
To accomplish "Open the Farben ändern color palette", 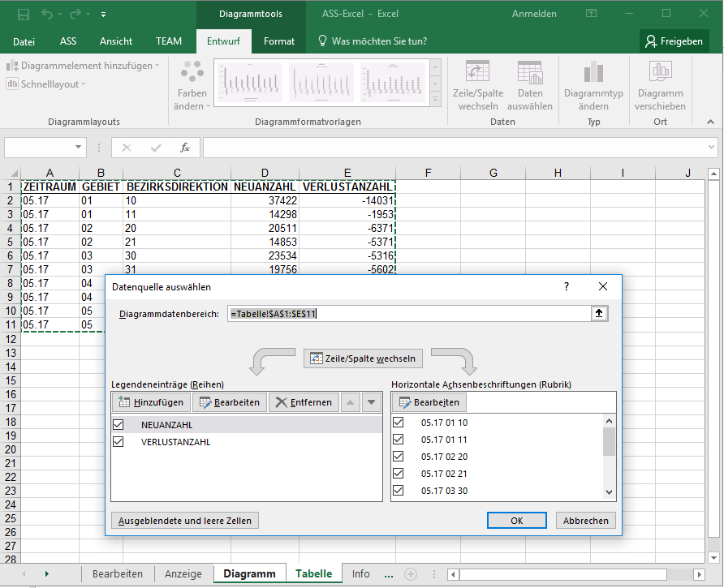I will tap(192, 86).
